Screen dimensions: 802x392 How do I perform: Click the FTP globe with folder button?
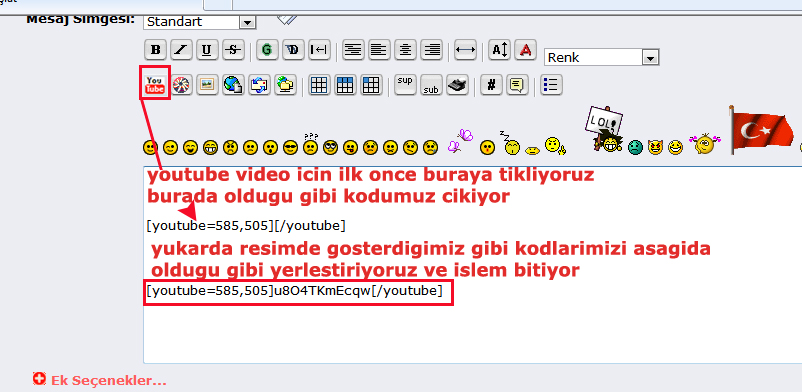(285, 84)
